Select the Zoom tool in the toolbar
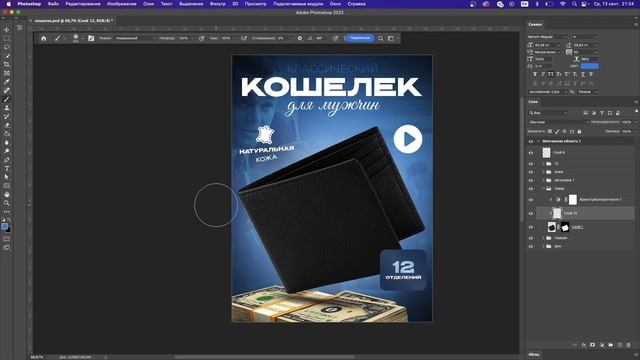 point(7,203)
